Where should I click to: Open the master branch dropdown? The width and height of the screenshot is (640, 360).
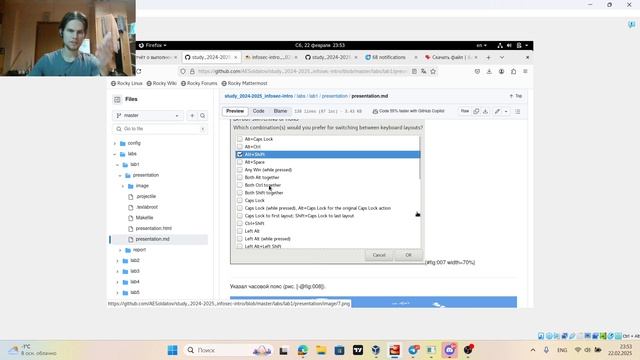click(148, 116)
